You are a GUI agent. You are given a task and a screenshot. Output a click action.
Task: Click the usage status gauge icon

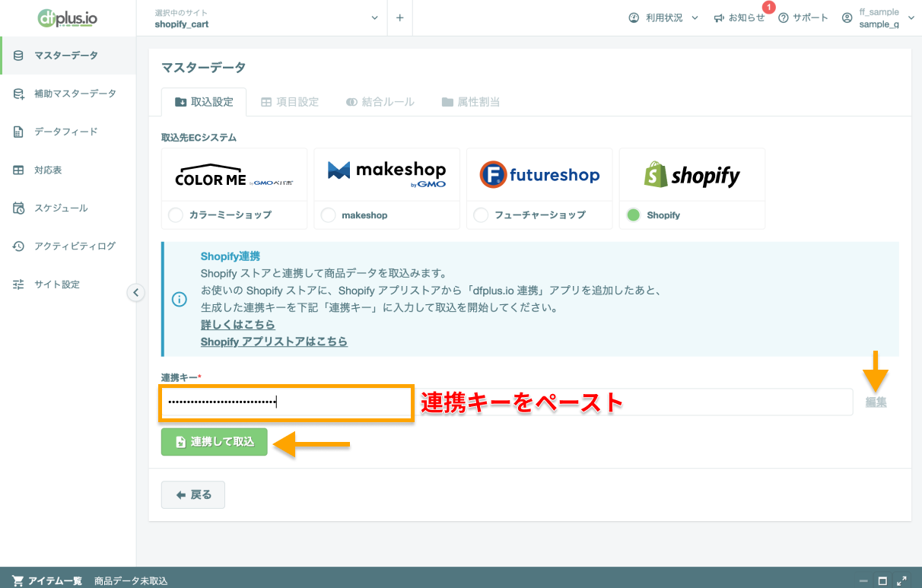(634, 17)
